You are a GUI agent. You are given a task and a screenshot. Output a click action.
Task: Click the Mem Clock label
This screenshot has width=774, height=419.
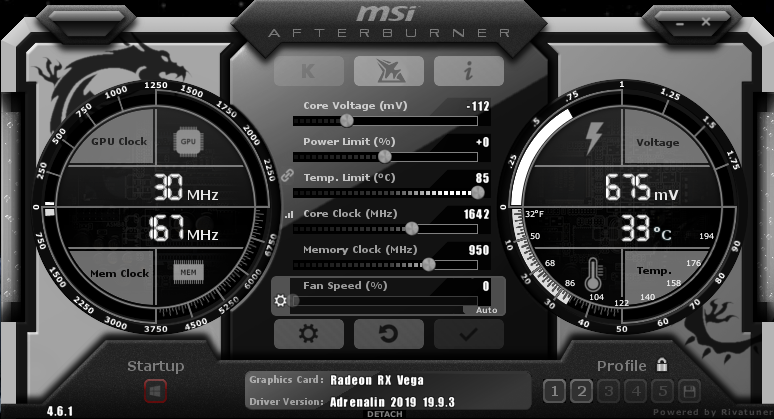pos(119,273)
